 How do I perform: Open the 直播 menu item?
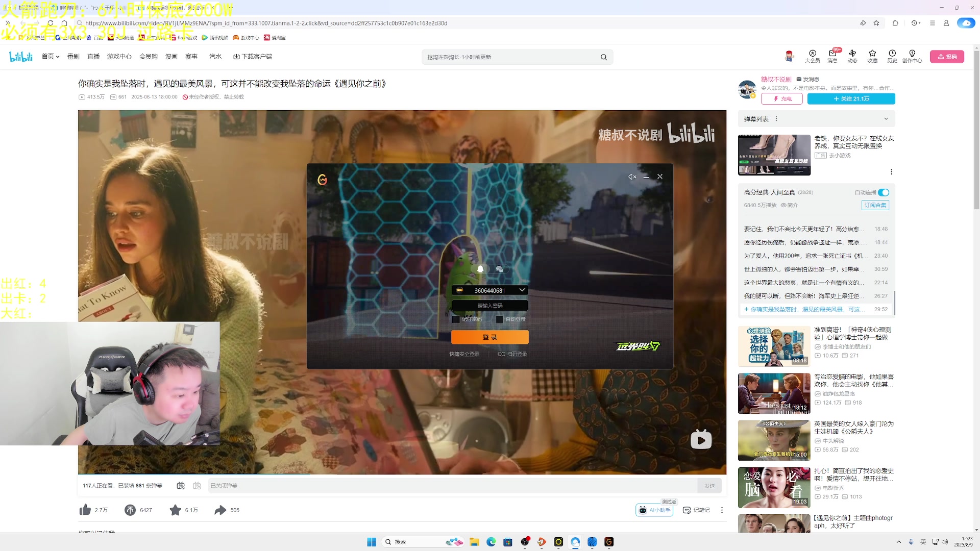93,57
